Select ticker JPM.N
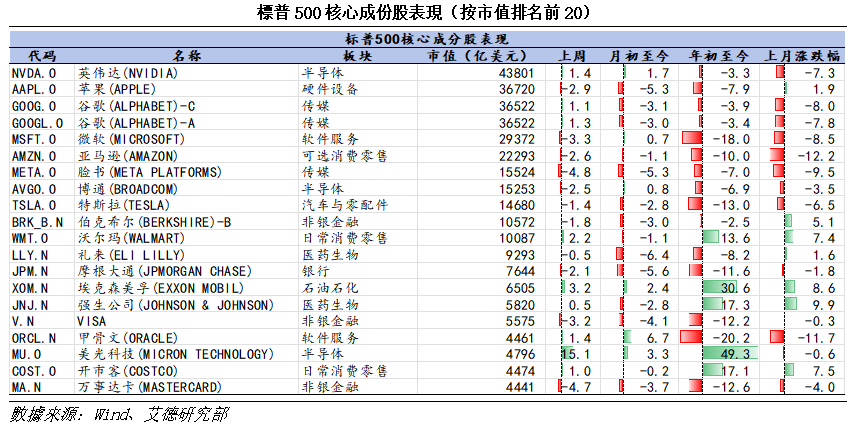 tap(30, 271)
